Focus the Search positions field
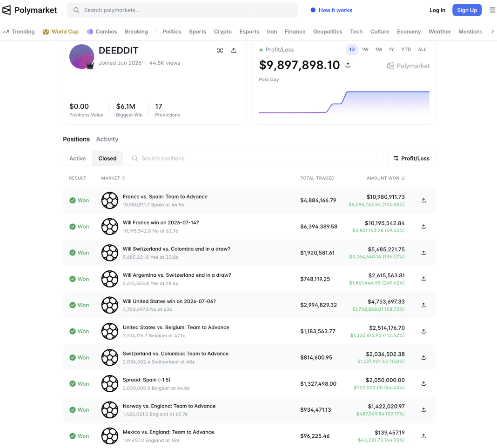497x448 pixels. (x=255, y=159)
